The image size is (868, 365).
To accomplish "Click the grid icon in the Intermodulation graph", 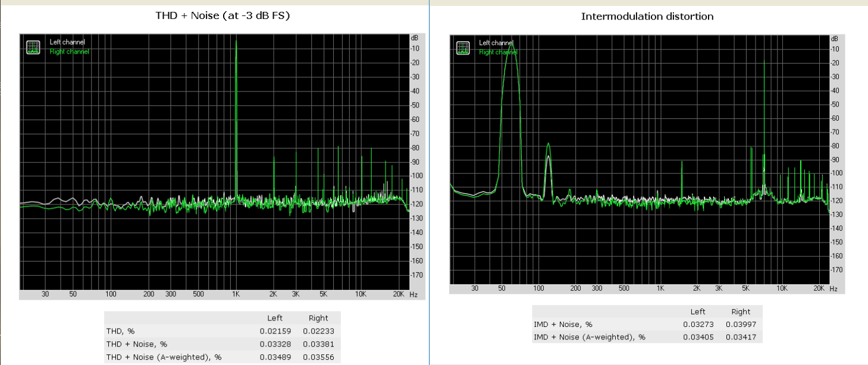I will pos(463,48).
